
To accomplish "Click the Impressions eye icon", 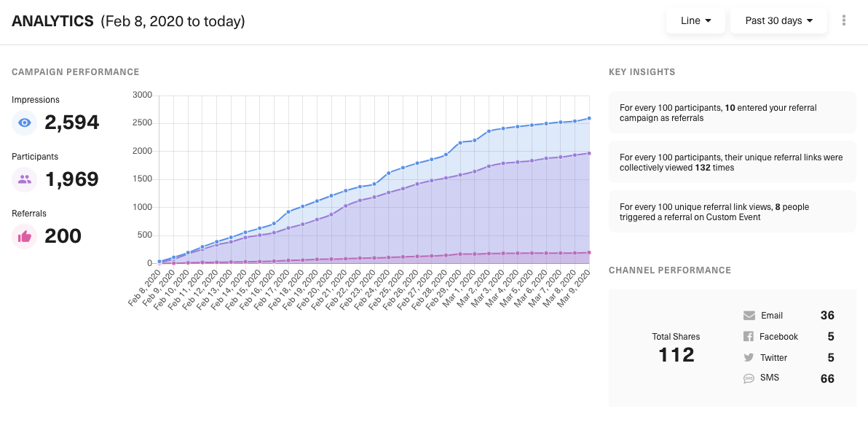I will coord(24,122).
